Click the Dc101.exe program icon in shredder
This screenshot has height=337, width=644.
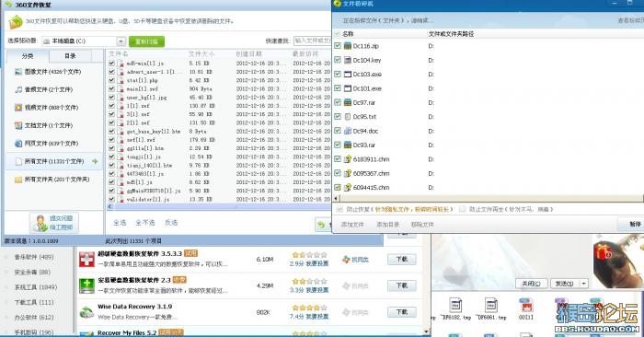click(x=348, y=88)
